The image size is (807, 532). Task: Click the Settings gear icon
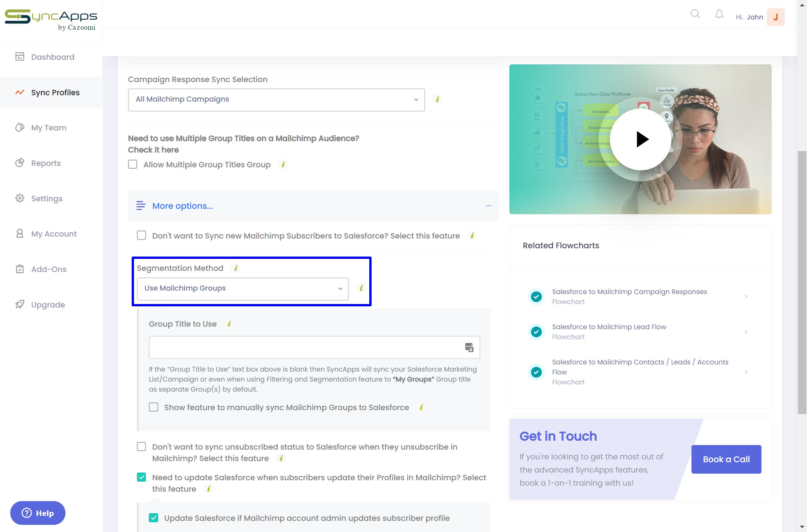click(20, 198)
